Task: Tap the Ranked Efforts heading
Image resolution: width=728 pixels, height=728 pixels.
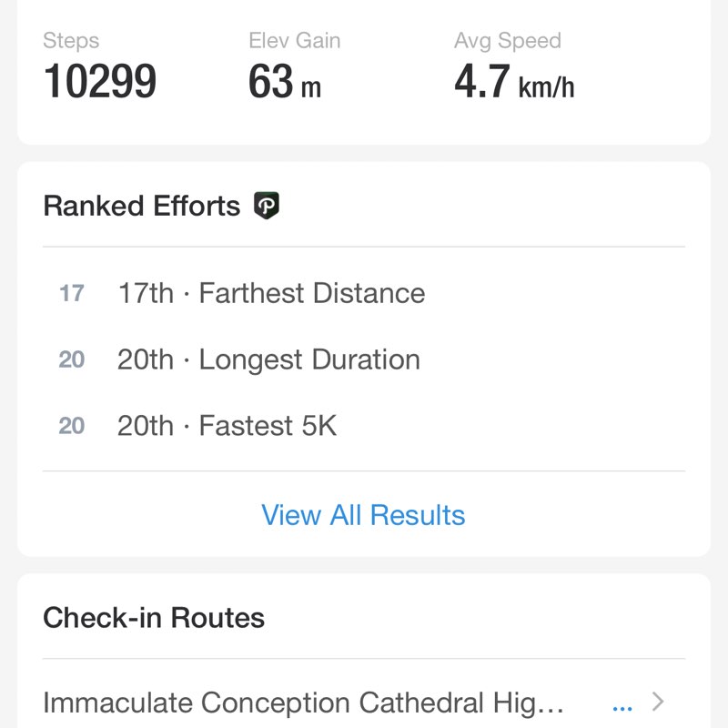Action: click(x=142, y=206)
